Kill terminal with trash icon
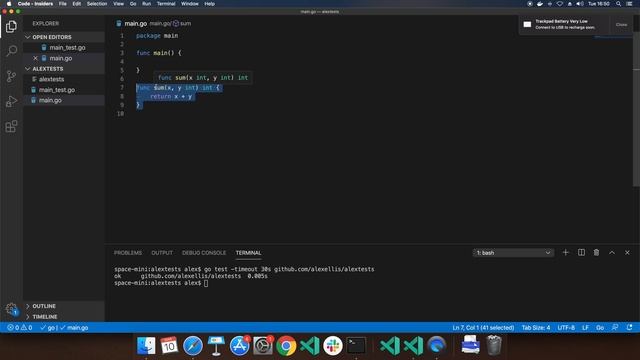This screenshot has width=640, height=360. [596, 253]
